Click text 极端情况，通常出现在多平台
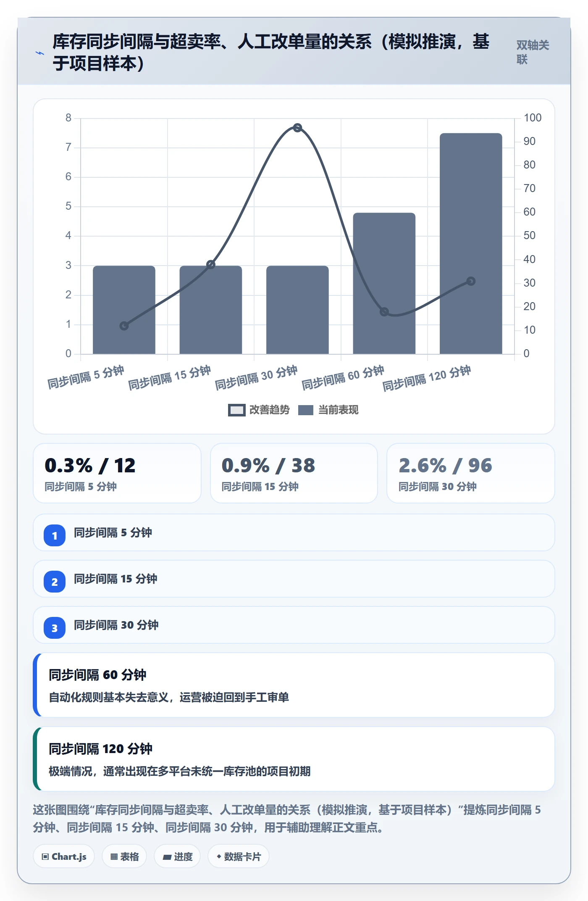This screenshot has width=588, height=901. pyautogui.click(x=119, y=772)
